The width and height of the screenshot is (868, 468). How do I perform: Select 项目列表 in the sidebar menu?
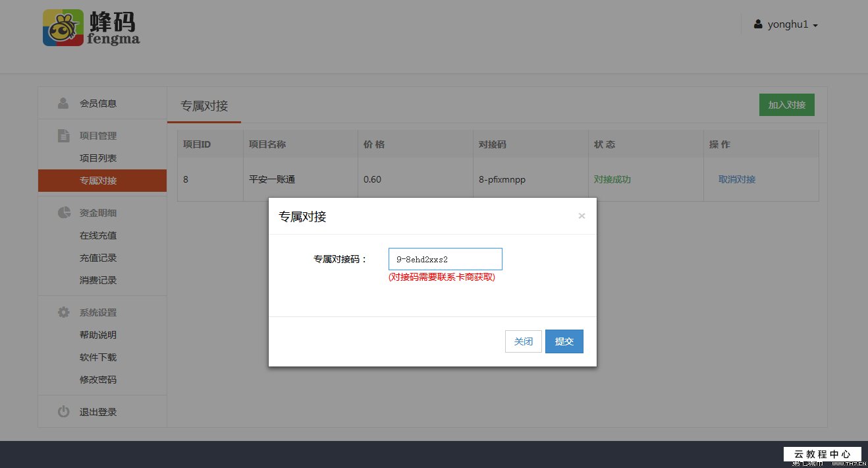(98, 158)
